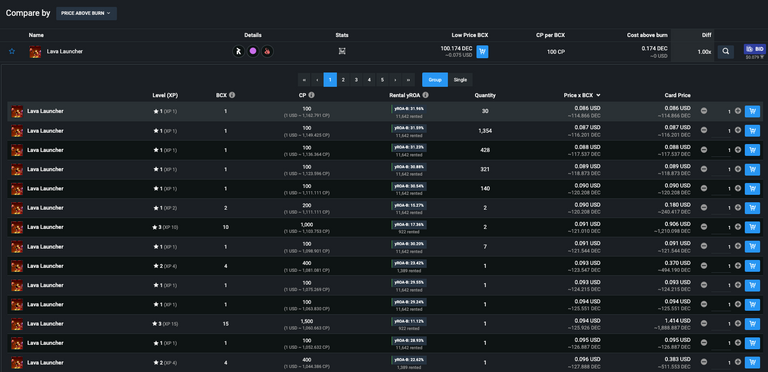Click the Lava Launcher thumbnail in the top summary row
The height and width of the screenshot is (372, 768).
[35, 51]
